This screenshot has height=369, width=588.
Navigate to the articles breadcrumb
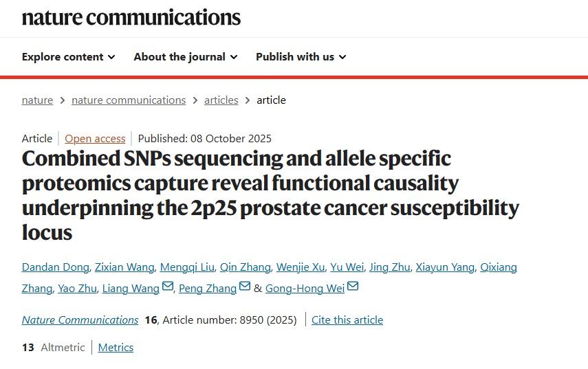tap(221, 100)
